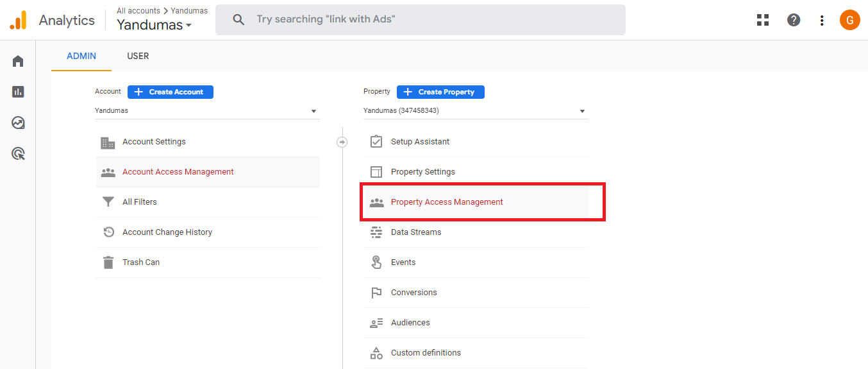Click the Property Settings layout icon
The image size is (868, 369).
tap(376, 172)
